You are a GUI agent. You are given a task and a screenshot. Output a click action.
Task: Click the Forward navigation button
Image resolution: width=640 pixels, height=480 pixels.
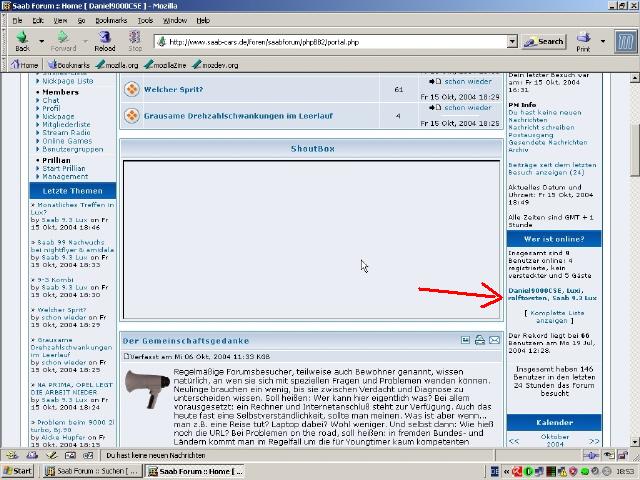coord(63,41)
